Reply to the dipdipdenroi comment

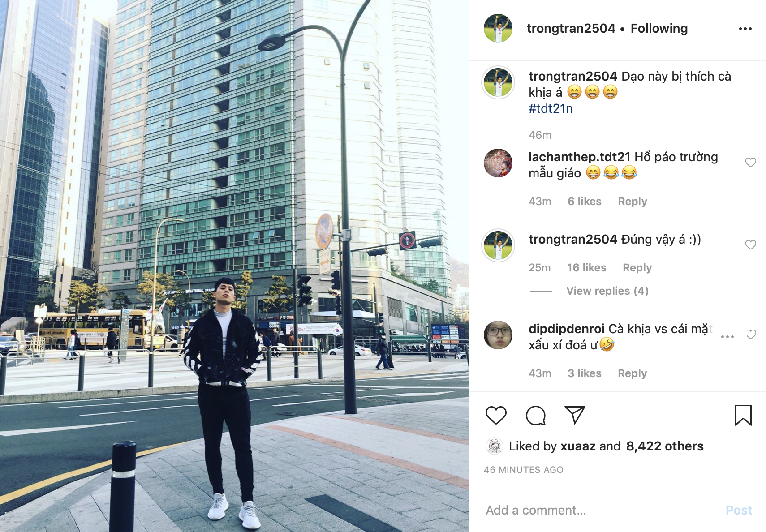(x=632, y=373)
